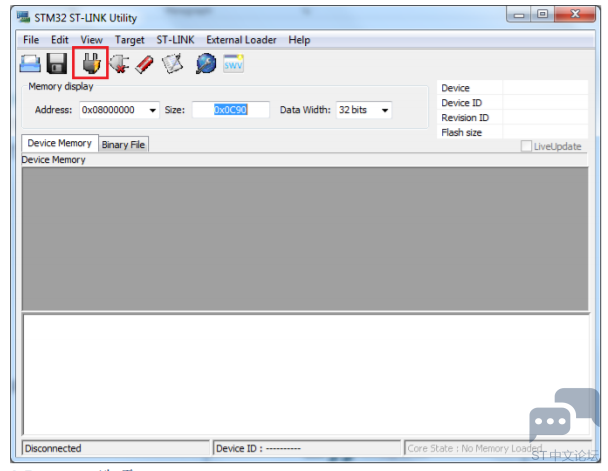Switch to the Binary File tab
The width and height of the screenshot is (608, 471).
pos(123,145)
